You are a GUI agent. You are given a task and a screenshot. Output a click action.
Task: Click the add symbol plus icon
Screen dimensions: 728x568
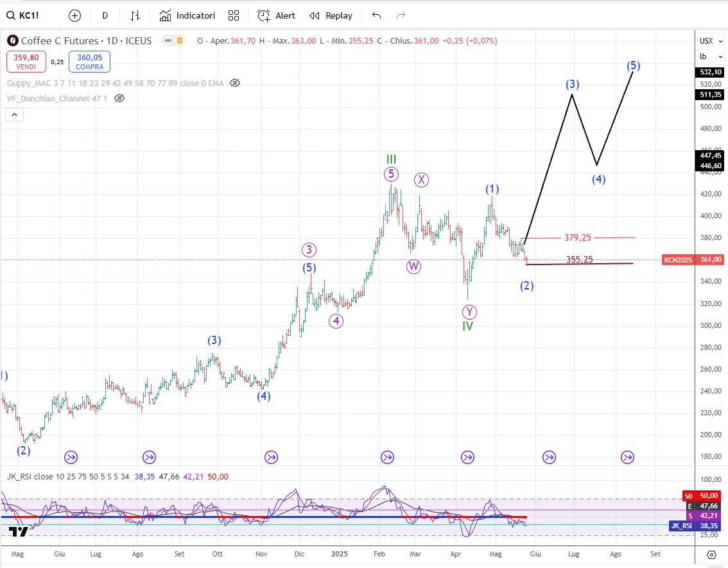click(74, 15)
